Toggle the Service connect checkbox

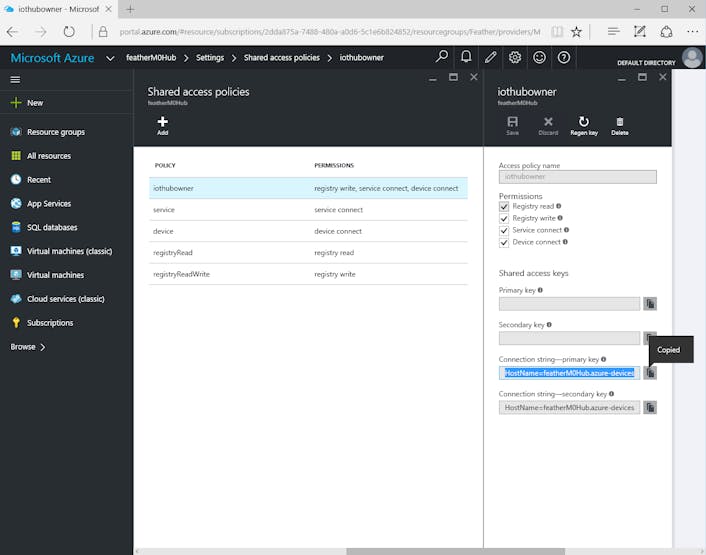[504, 230]
